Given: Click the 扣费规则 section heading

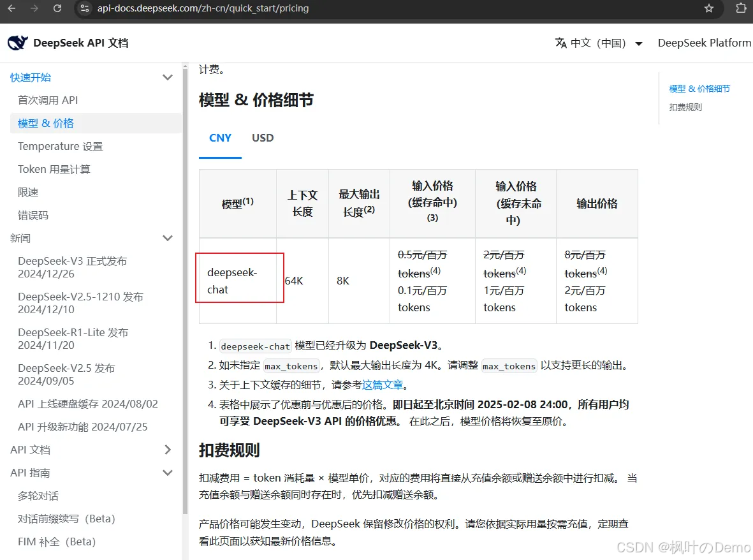Looking at the screenshot, I should pos(229,450).
